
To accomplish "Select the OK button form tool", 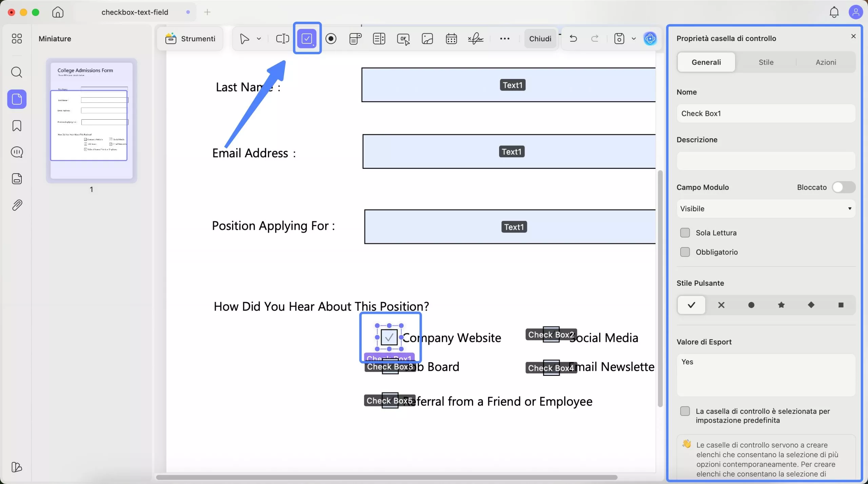I will 403,39.
